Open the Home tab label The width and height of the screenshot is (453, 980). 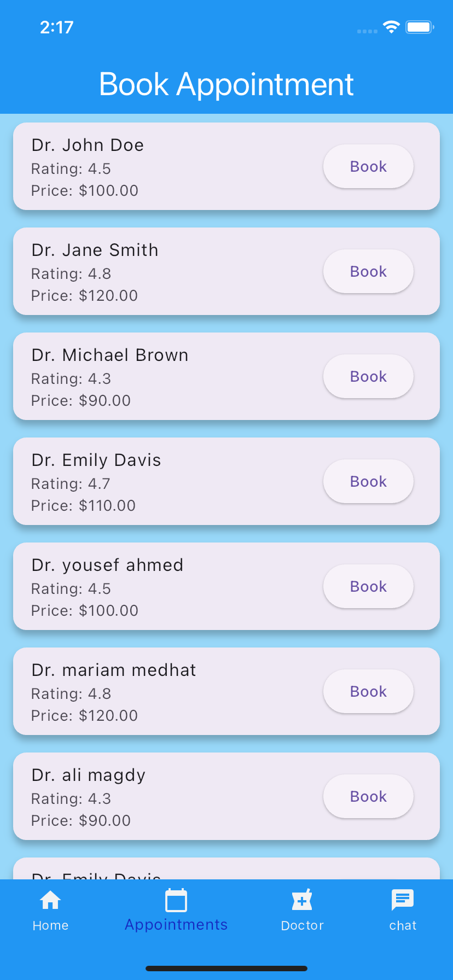coord(50,925)
